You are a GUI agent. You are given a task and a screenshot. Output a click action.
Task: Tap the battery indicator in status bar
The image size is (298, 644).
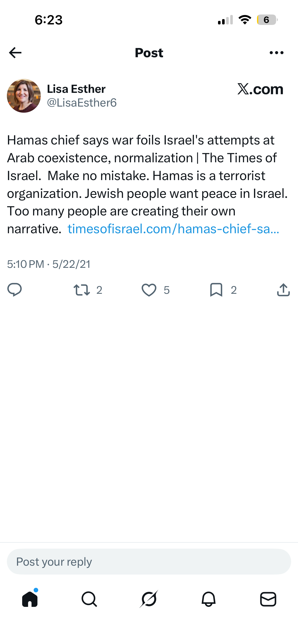[267, 20]
